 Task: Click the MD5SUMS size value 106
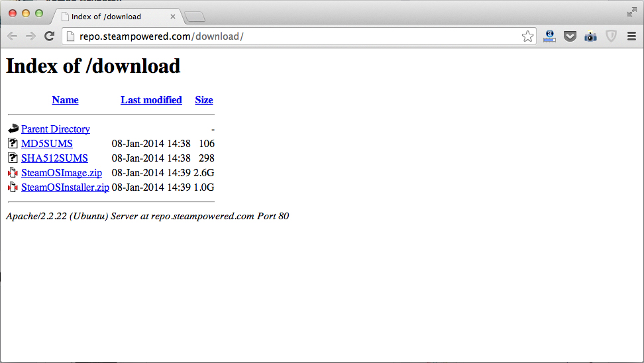(207, 143)
